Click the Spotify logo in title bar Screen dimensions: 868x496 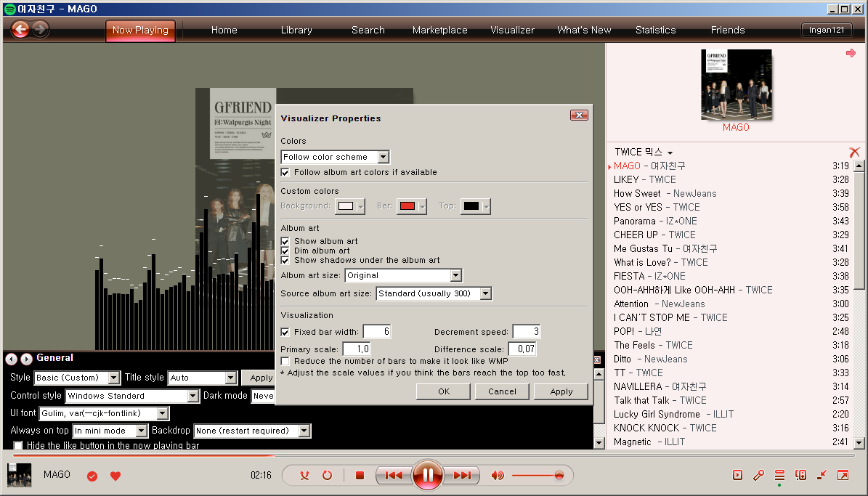9,9
